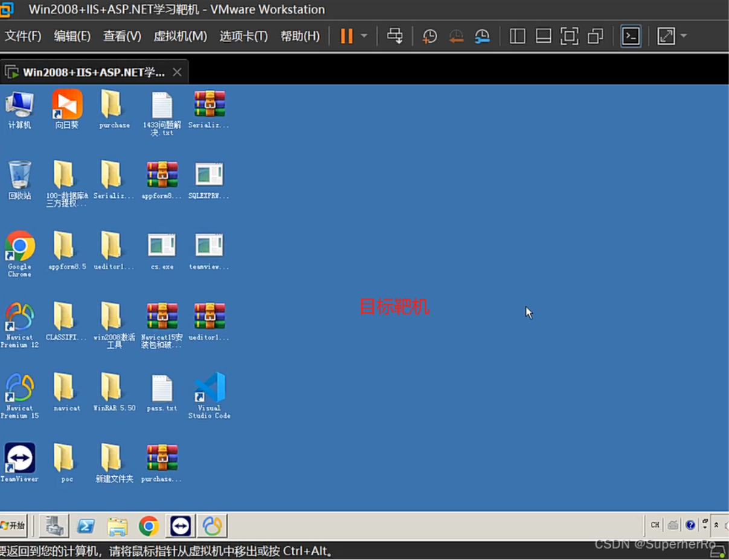729x560 pixels.
Task: Select the ueditor1... RAR archive
Action: tap(209, 321)
